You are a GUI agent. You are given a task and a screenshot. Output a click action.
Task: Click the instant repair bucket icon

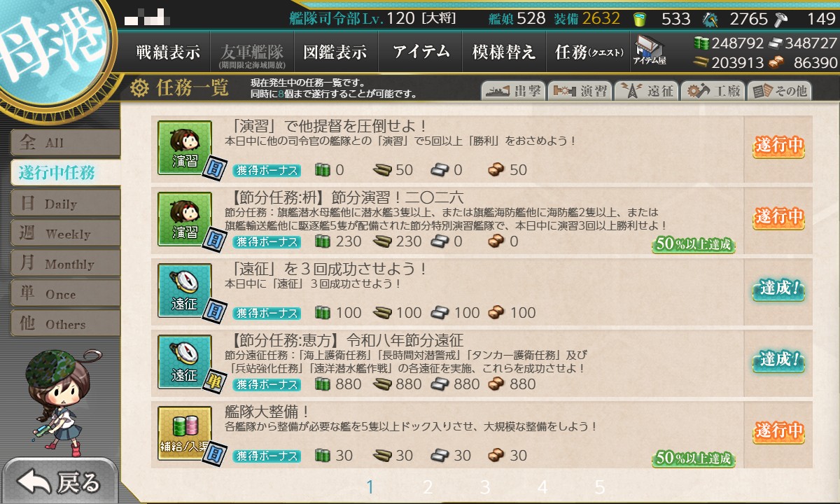[x=639, y=18]
